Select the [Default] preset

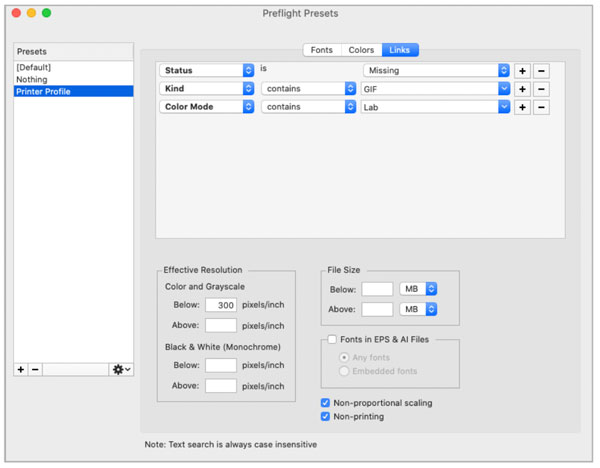(73, 67)
